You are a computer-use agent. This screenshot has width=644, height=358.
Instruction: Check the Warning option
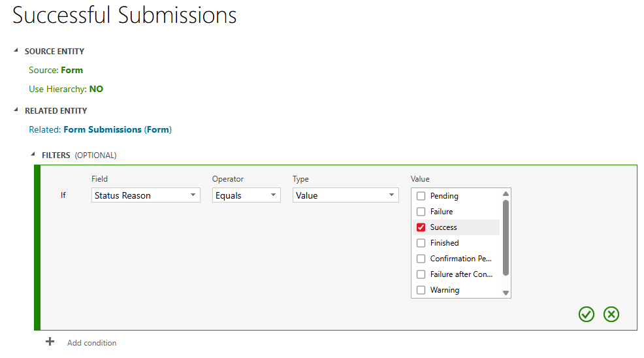(421, 290)
